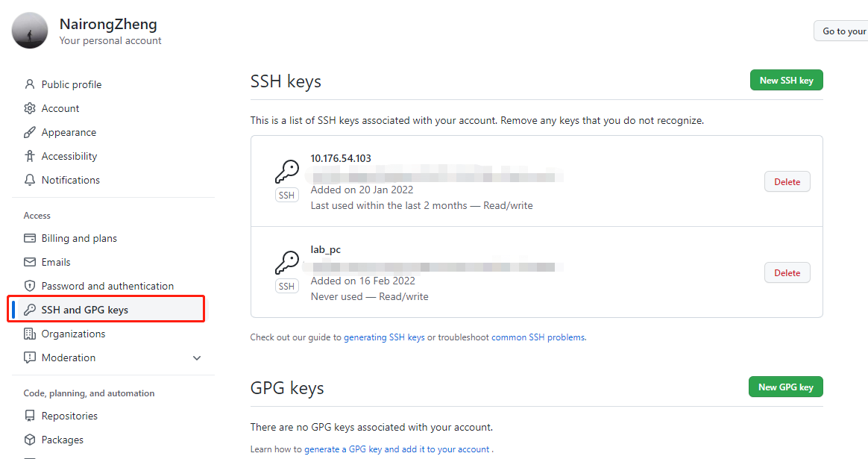The width and height of the screenshot is (868, 459).
Task: Click the New GPG key button
Action: tap(785, 387)
